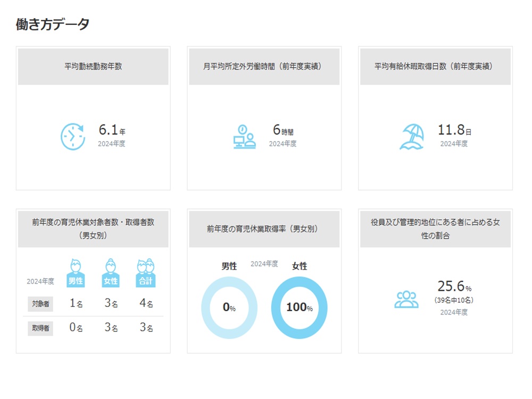This screenshot has width=532, height=399.
Task: Click the group icon for female managers ratio
Action: 406,300
